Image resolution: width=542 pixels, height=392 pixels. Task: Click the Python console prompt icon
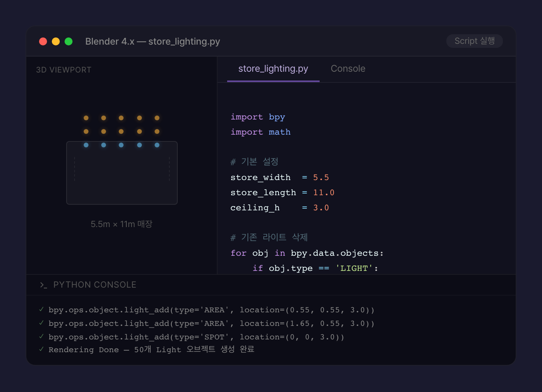pos(43,285)
